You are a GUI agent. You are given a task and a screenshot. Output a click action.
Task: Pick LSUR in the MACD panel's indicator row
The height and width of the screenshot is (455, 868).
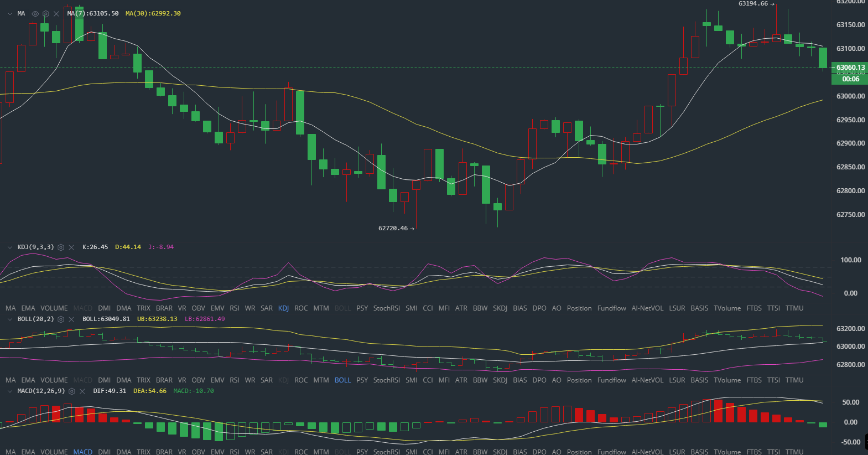[677, 452]
